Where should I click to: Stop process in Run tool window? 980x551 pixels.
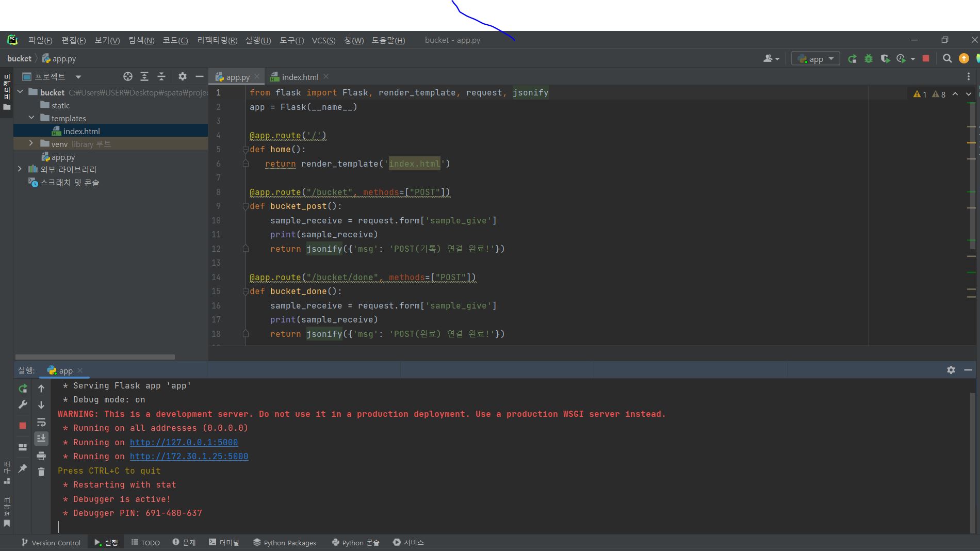point(23,426)
